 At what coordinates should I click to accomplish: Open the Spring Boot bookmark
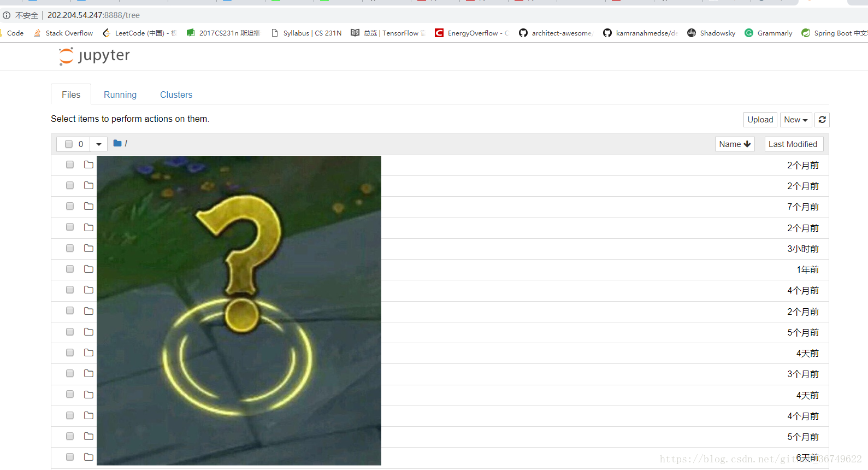pos(834,33)
